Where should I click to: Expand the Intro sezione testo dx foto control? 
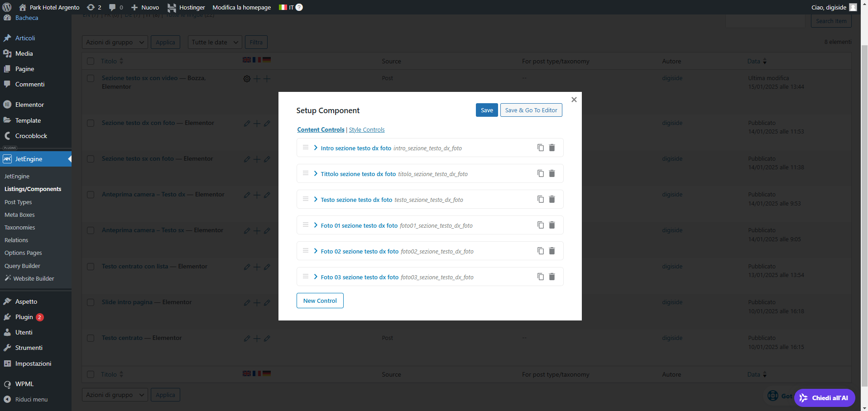(x=316, y=148)
